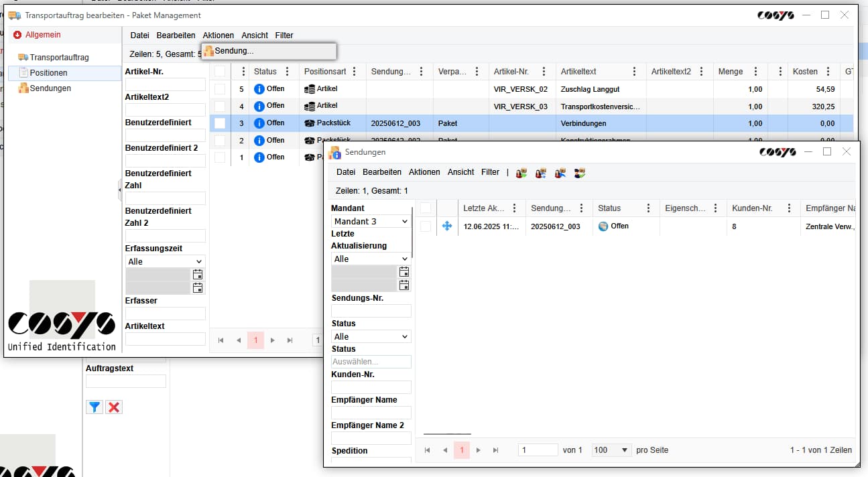Viewport: 868px width, 477px height.
Task: Tick the select-all checkbox in Positionen table header
Action: pyautogui.click(x=220, y=72)
